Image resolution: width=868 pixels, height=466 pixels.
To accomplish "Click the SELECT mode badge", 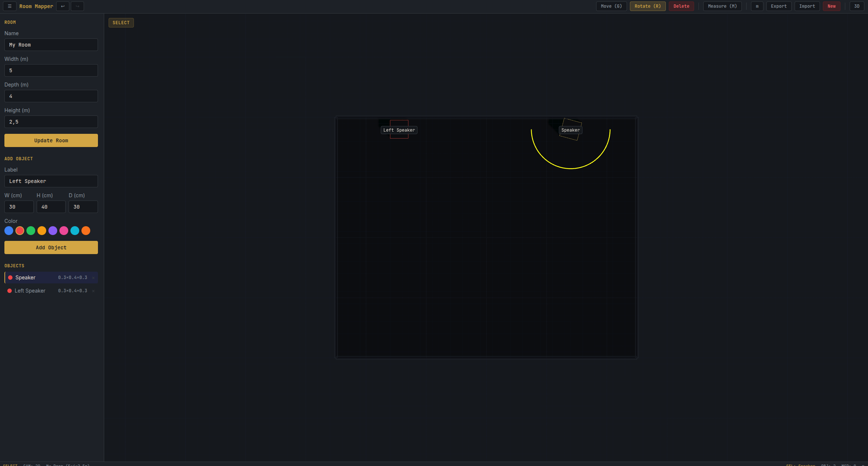I will click(x=121, y=22).
